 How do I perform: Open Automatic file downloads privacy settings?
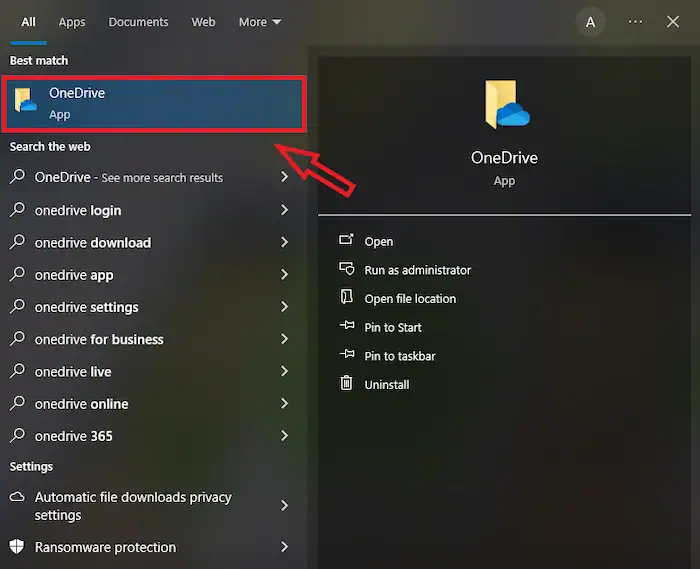133,506
